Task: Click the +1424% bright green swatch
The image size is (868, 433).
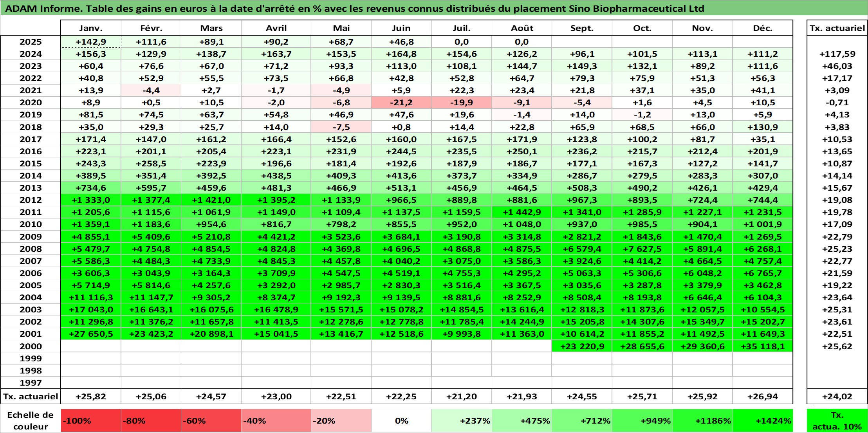Action: click(763, 421)
